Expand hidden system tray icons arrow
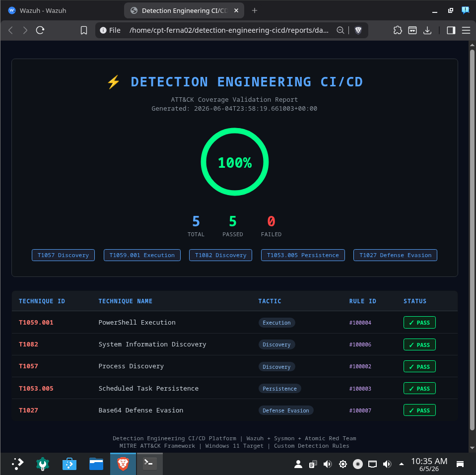This screenshot has width=476, height=475. click(402, 464)
